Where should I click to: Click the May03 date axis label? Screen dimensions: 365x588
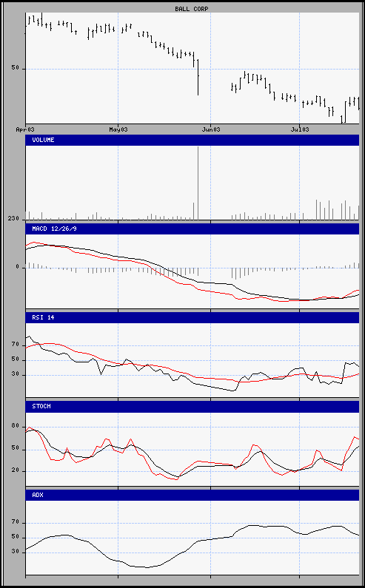point(118,129)
